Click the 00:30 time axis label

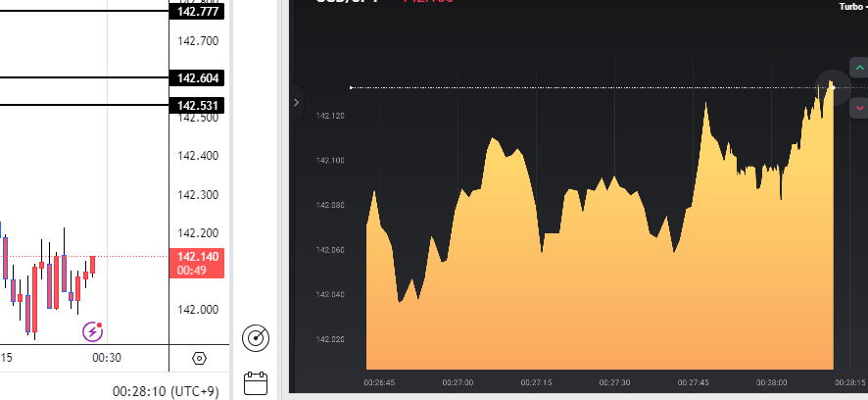click(107, 359)
